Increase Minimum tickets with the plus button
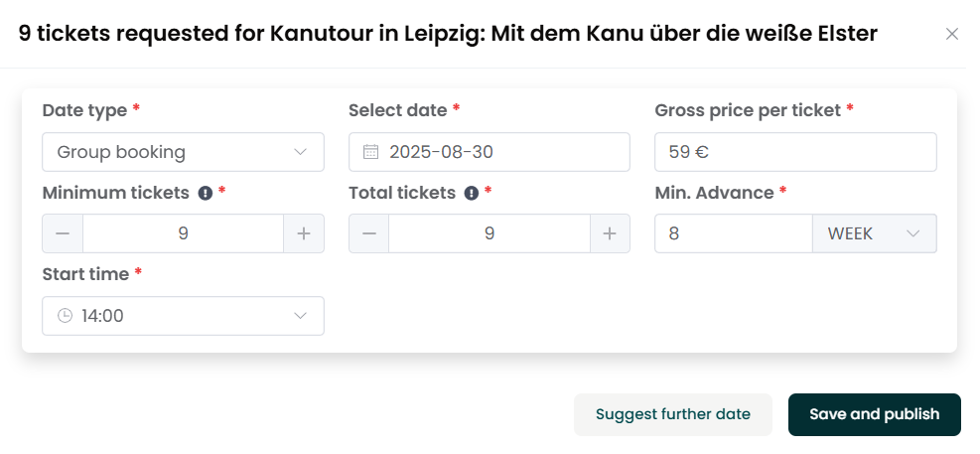Image resolution: width=980 pixels, height=454 pixels. tap(304, 233)
